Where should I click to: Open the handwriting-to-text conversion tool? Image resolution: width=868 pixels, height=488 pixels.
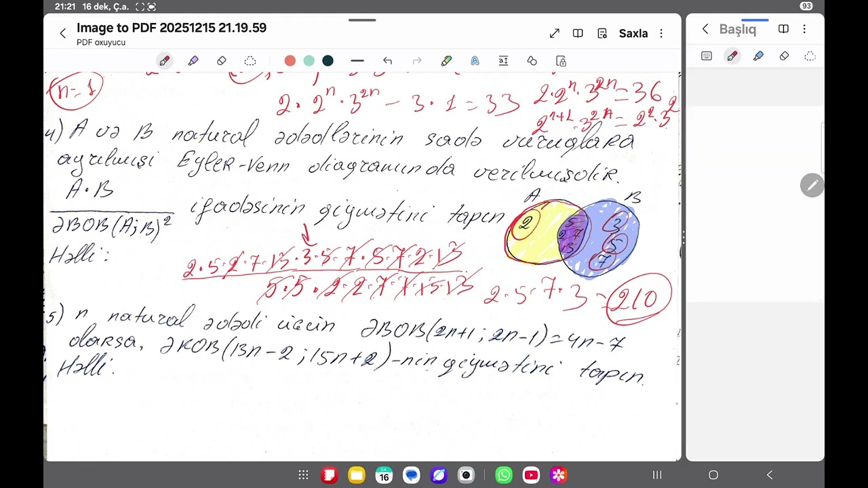click(x=503, y=61)
